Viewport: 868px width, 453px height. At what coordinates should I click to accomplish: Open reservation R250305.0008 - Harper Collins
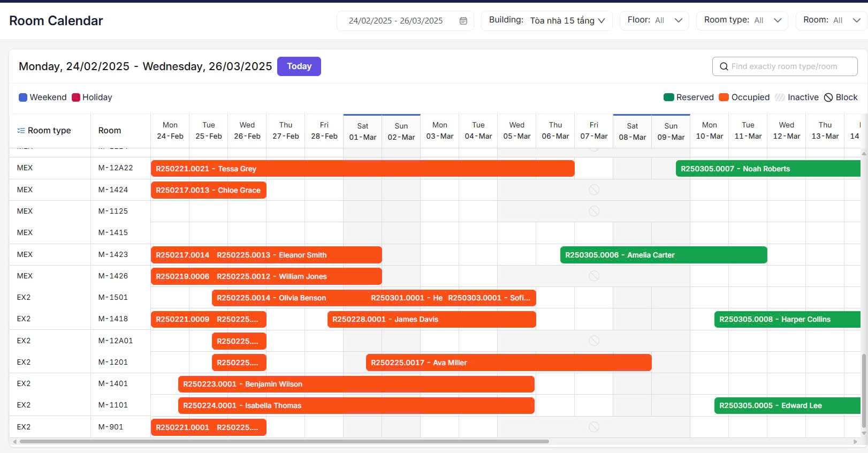click(787, 319)
